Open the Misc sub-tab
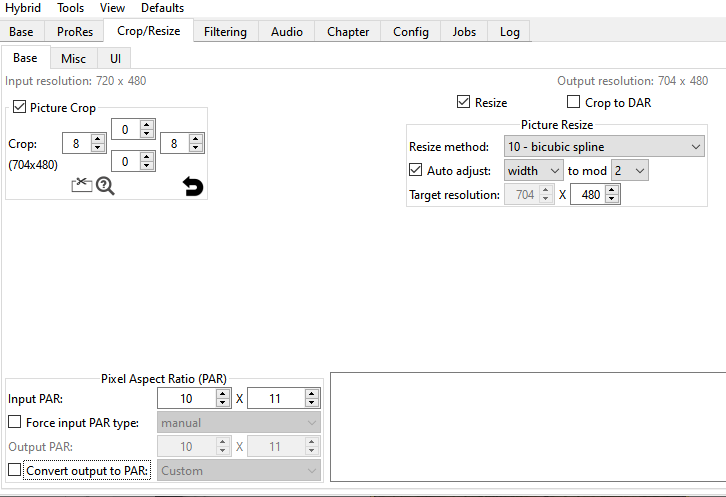Screen dimensions: 726x497 pos(74,58)
